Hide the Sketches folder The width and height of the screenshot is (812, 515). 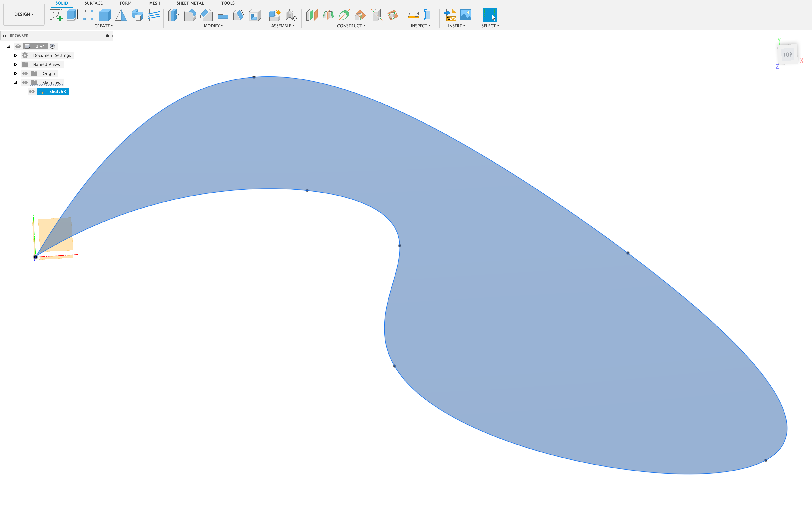(x=25, y=82)
